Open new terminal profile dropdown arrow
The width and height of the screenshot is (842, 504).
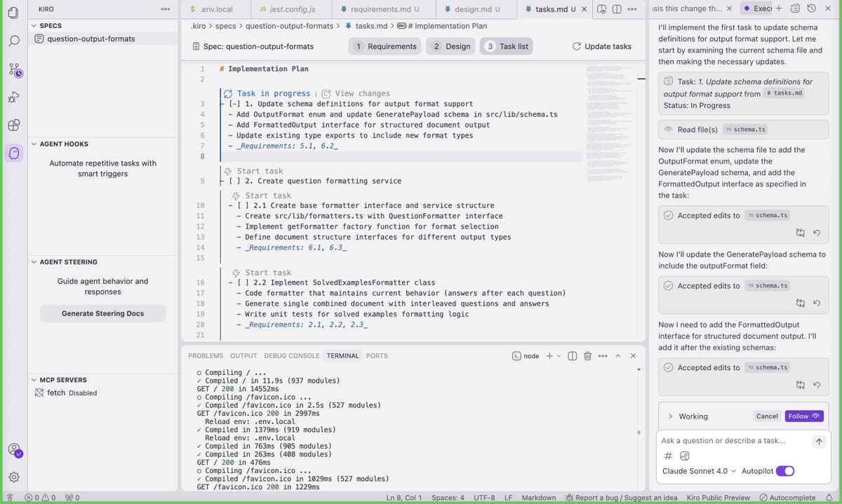point(559,356)
